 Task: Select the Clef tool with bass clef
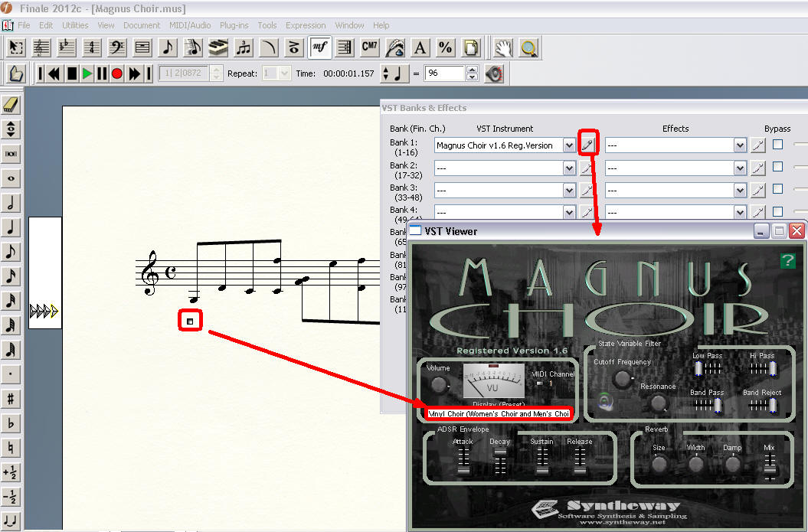[117, 48]
